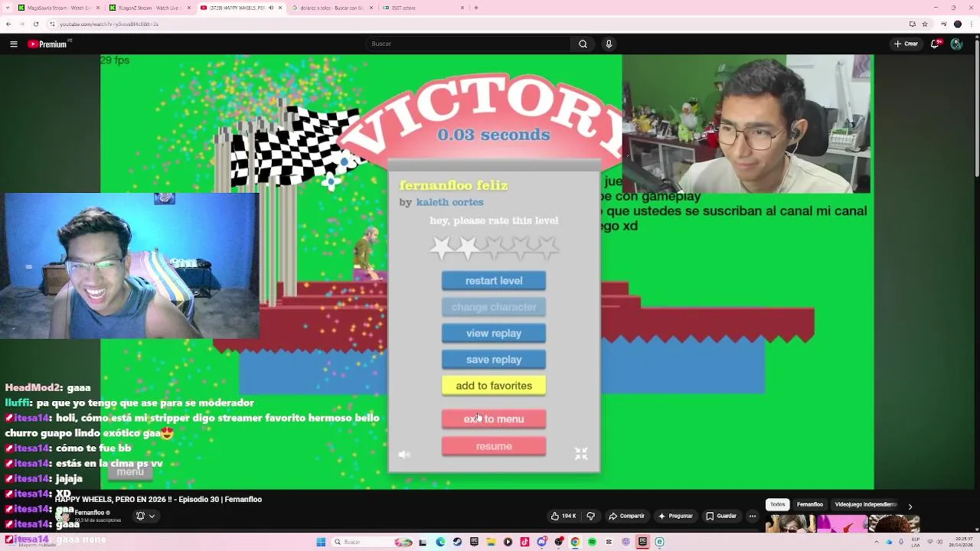Open YouTube notifications bell in the header
980x551 pixels.
coord(935,44)
